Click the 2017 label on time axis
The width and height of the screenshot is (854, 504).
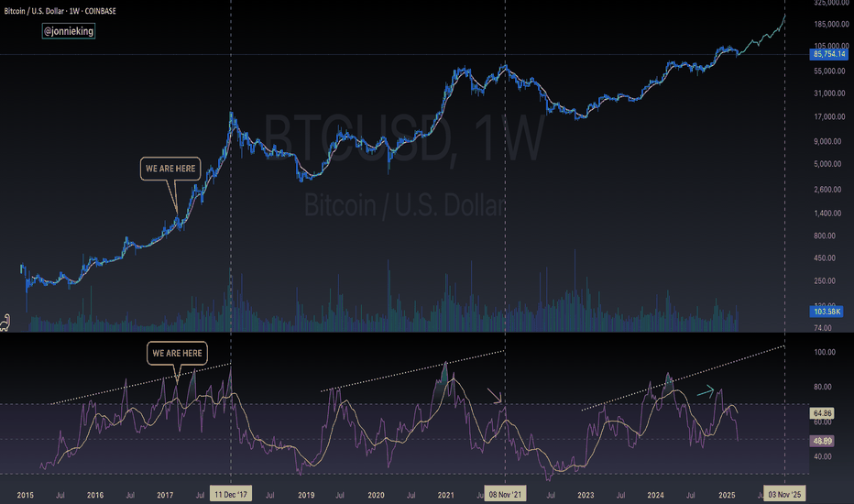click(x=165, y=495)
